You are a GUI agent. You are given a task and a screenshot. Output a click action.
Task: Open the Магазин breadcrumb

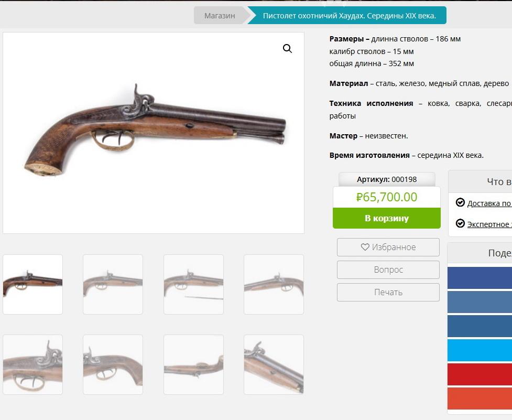tap(220, 15)
